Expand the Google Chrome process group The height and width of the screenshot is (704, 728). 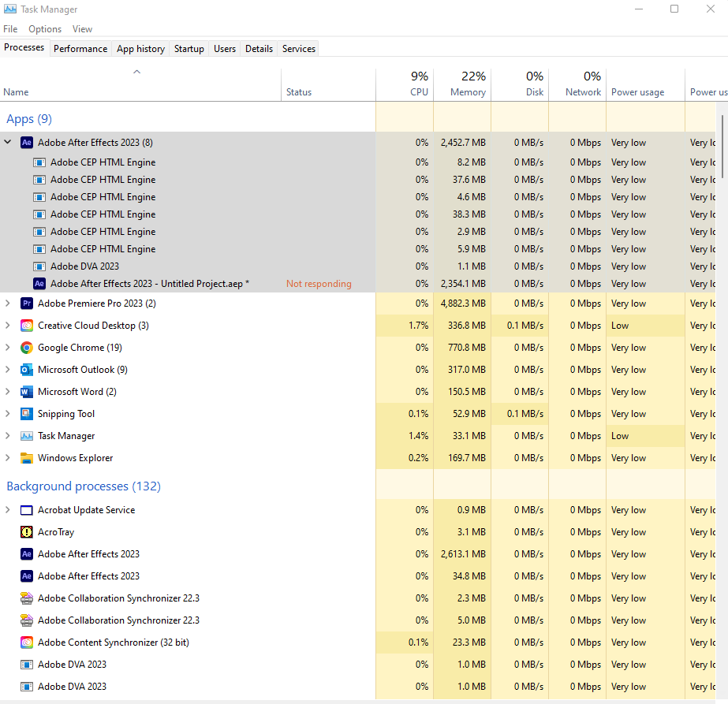[8, 348]
